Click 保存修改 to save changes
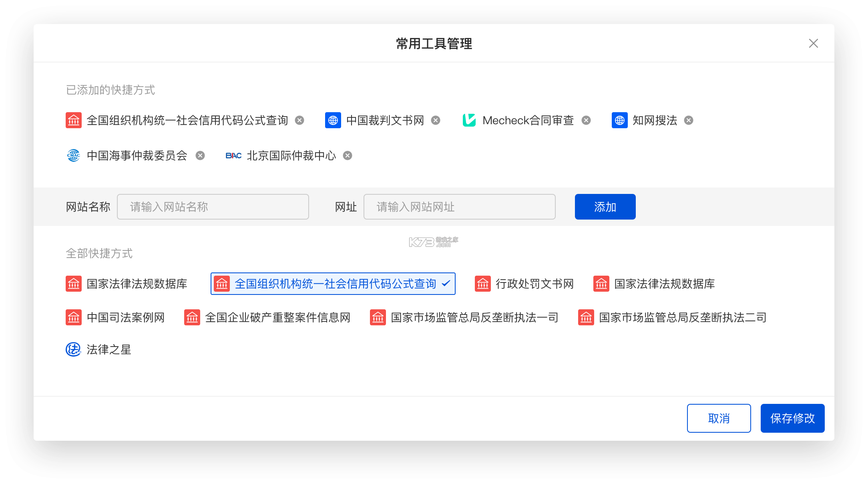Image resolution: width=868 pixels, height=484 pixels. tap(793, 418)
